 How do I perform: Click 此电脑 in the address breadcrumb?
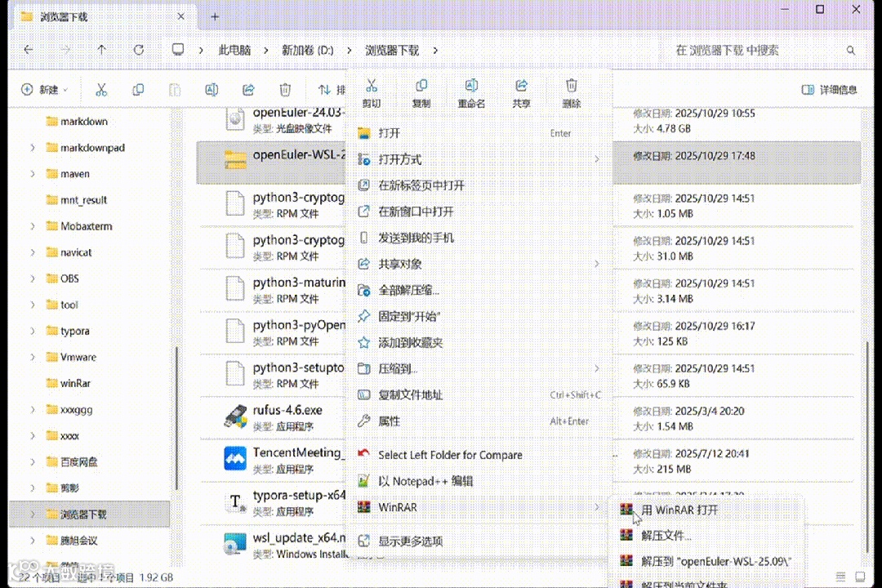[234, 51]
